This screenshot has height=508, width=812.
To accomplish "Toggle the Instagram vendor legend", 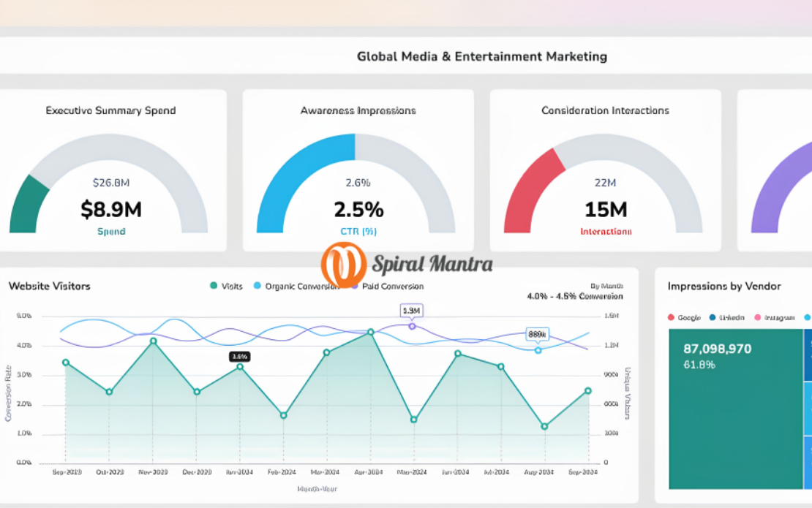I will pyautogui.click(x=759, y=316).
